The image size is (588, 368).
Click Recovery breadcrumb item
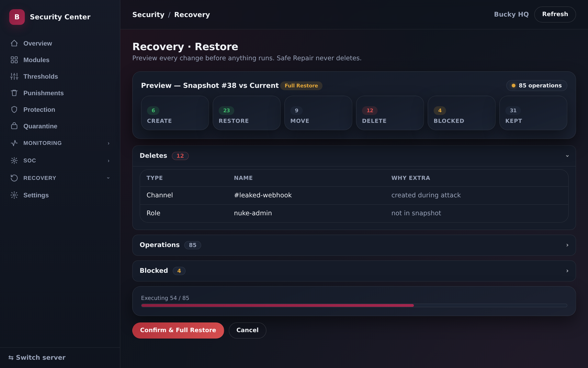point(192,15)
